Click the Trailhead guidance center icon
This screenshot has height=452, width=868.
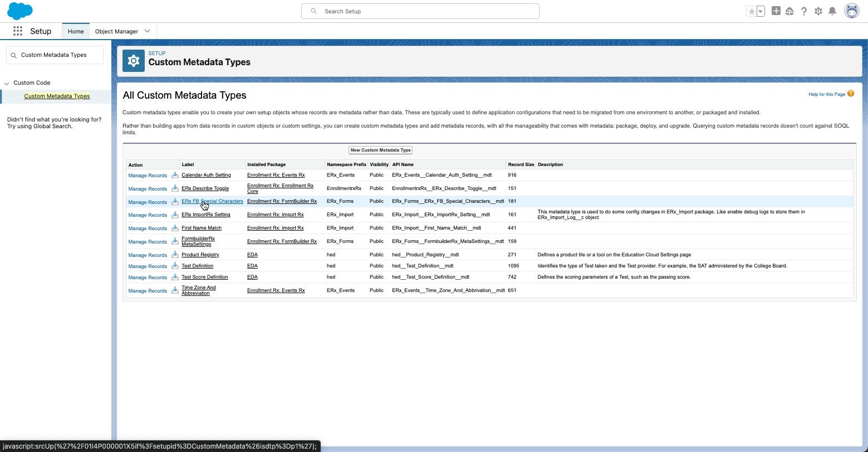789,11
